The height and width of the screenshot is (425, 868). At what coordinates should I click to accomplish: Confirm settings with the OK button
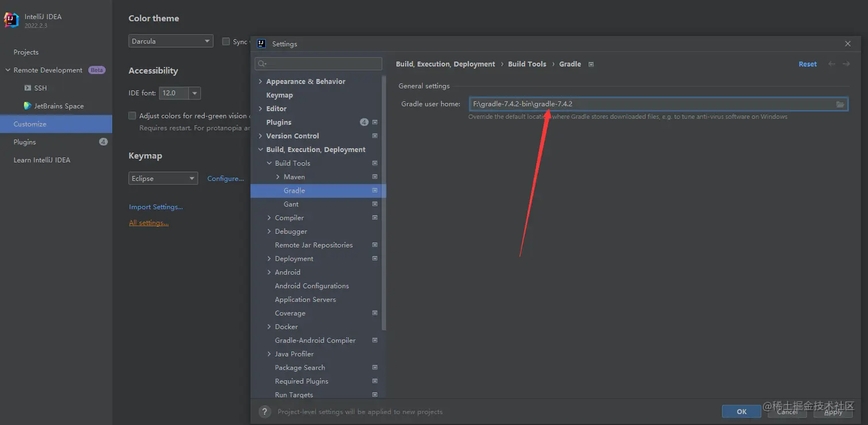point(742,411)
